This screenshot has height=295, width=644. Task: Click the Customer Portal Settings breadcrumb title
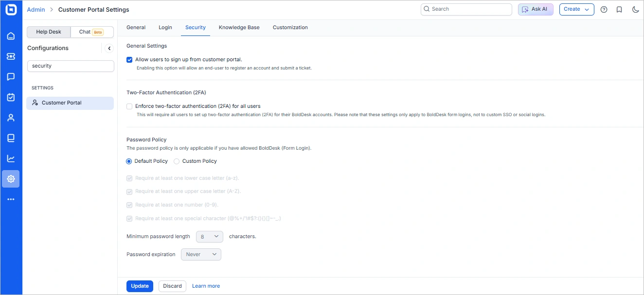click(x=94, y=10)
